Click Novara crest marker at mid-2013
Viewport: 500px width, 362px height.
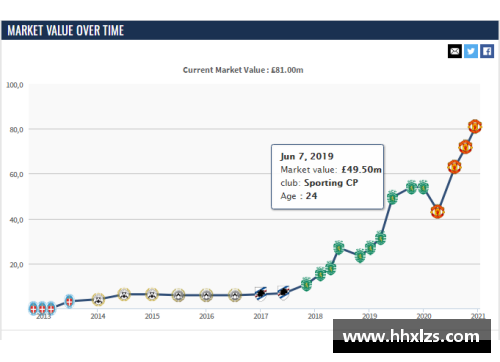(x=69, y=301)
